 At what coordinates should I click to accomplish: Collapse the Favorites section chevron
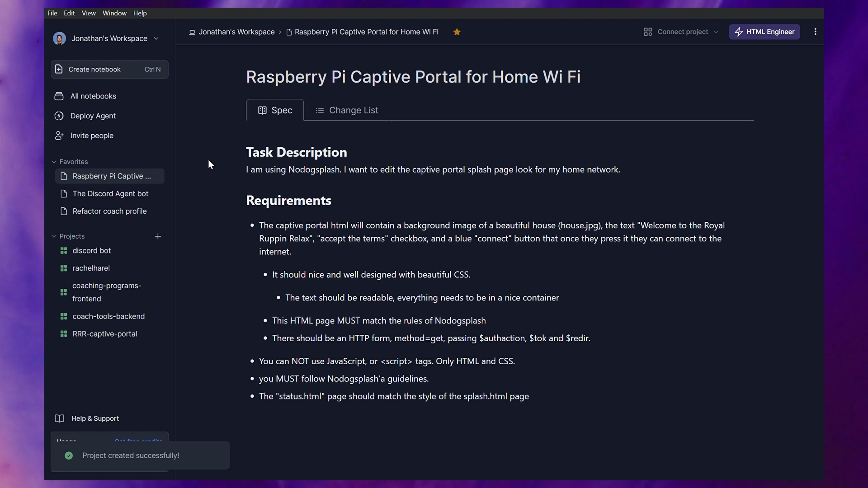(x=54, y=162)
